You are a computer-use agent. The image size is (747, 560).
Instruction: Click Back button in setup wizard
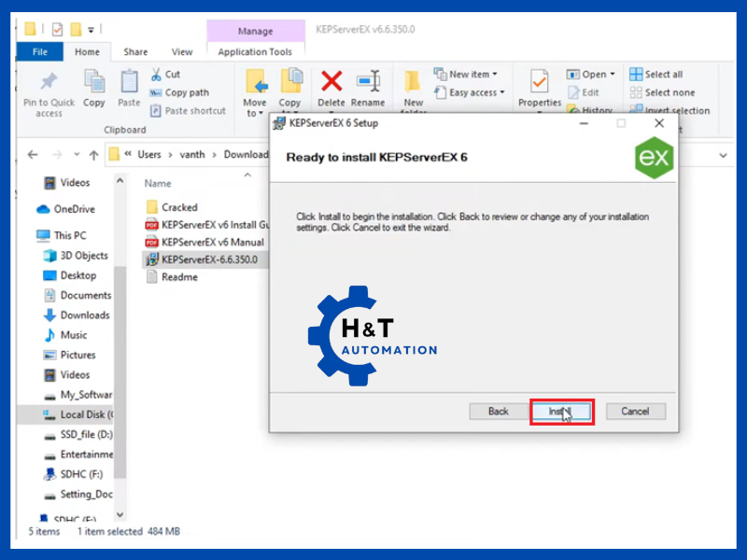pyautogui.click(x=499, y=412)
